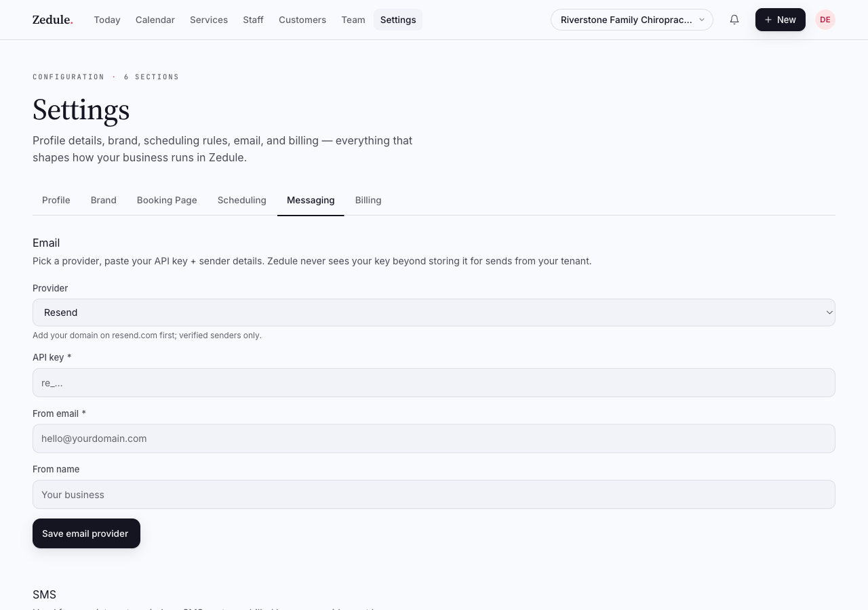
Task: Focus the API key input field
Action: [434, 382]
